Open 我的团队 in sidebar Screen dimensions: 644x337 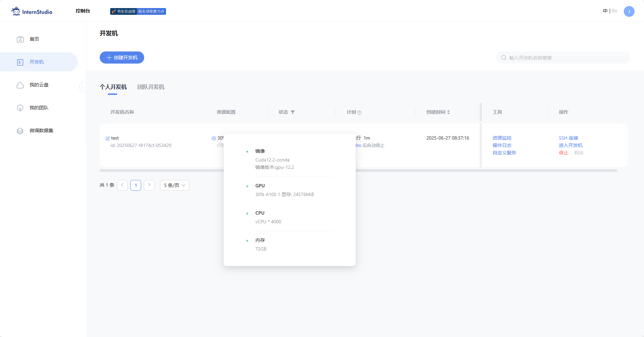tap(39, 108)
